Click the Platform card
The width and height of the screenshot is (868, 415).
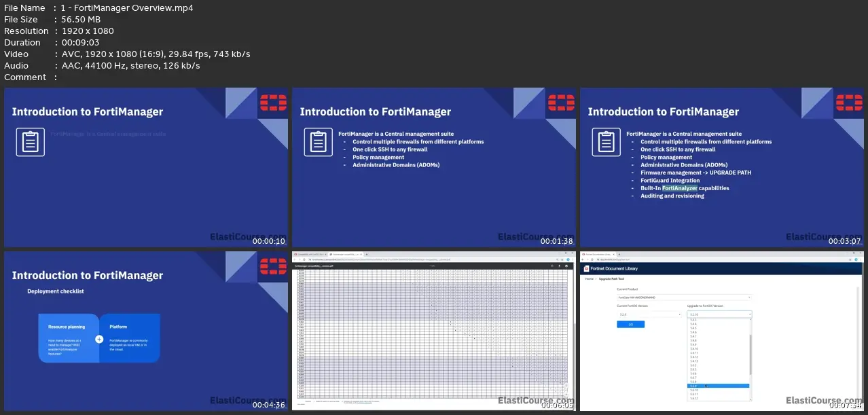tap(130, 338)
